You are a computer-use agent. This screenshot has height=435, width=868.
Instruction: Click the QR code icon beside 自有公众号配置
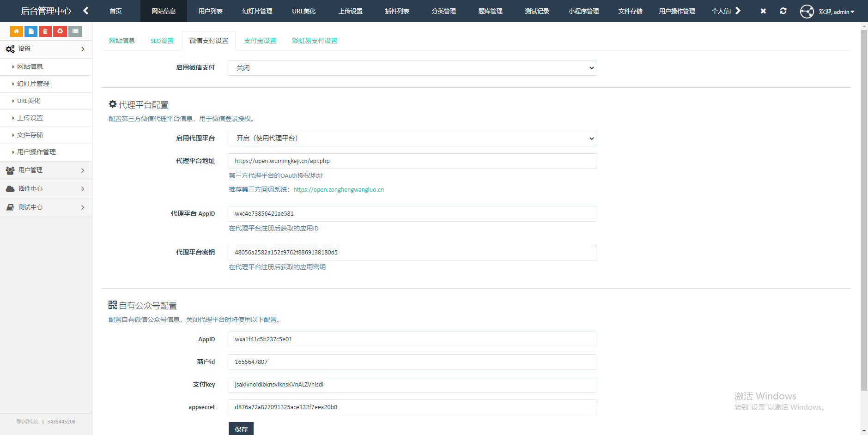(113, 305)
